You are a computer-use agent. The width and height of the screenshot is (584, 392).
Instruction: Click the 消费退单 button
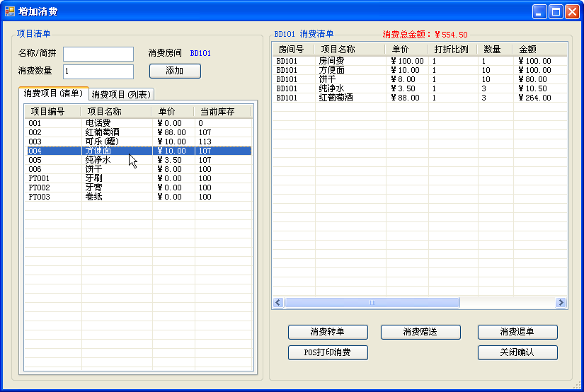pos(517,332)
